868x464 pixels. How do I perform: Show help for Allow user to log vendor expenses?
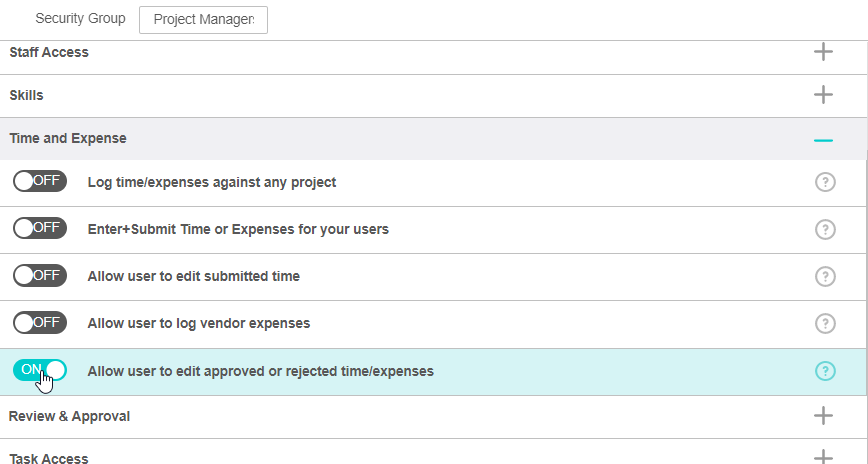[825, 323]
